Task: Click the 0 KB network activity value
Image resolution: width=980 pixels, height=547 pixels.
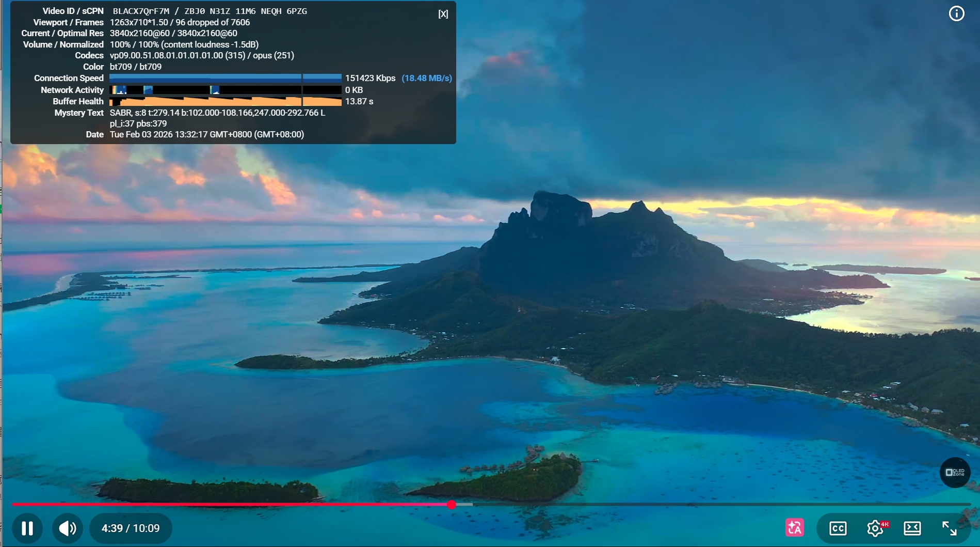Action: click(354, 90)
